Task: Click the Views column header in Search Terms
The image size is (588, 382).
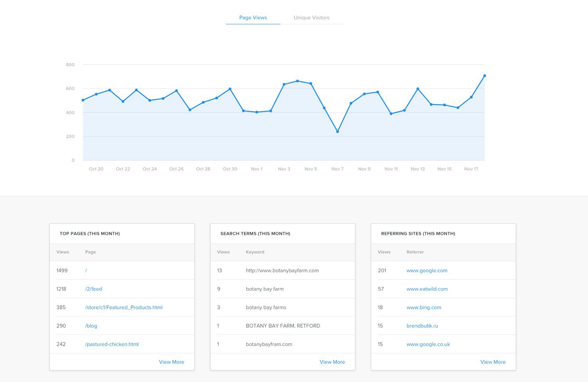Action: click(223, 252)
